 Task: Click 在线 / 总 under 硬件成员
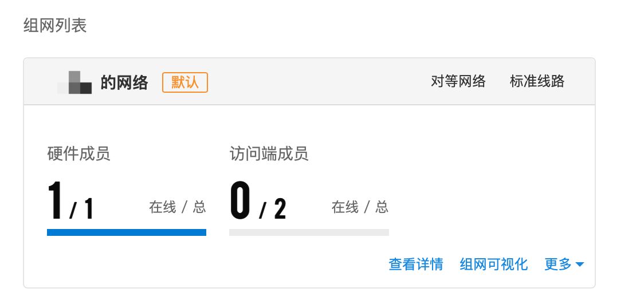coord(178,207)
